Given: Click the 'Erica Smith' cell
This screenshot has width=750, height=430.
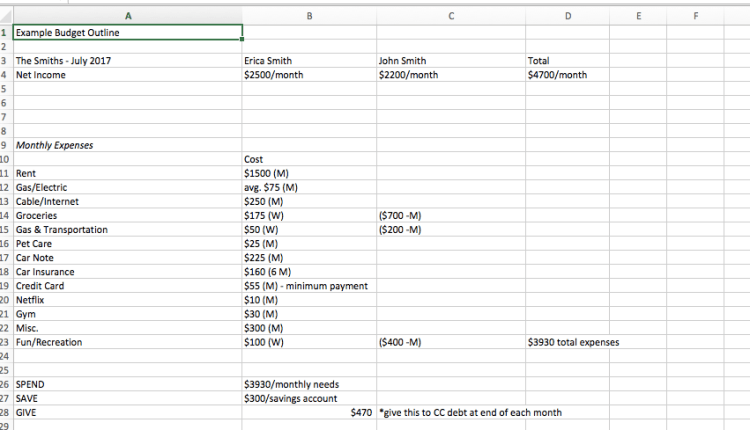Looking at the screenshot, I should tap(309, 60).
